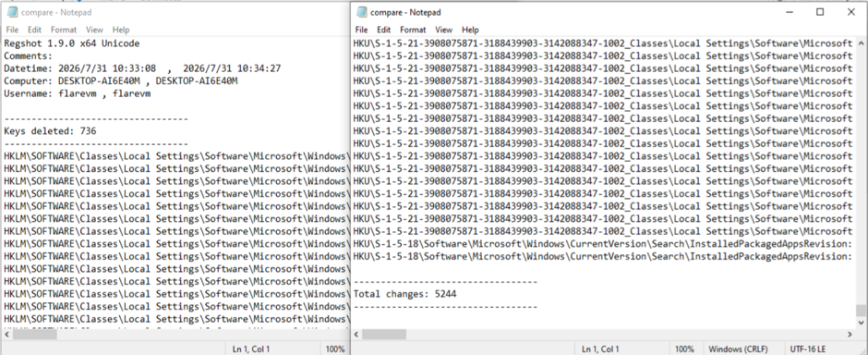Image resolution: width=868 pixels, height=355 pixels.
Task: Click 'Ln 1, Col 1' in the right status bar
Action: 599,349
